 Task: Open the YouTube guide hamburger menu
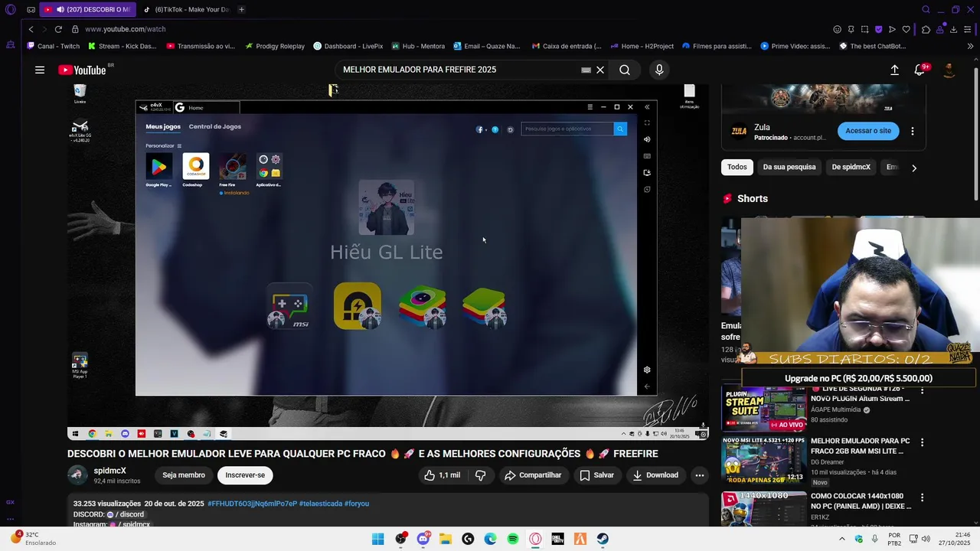(x=40, y=70)
